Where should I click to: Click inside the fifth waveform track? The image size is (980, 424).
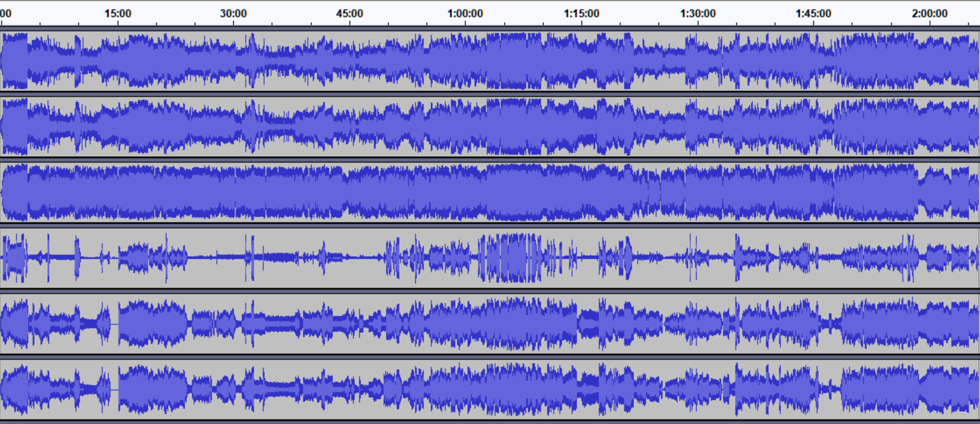[x=489, y=324]
